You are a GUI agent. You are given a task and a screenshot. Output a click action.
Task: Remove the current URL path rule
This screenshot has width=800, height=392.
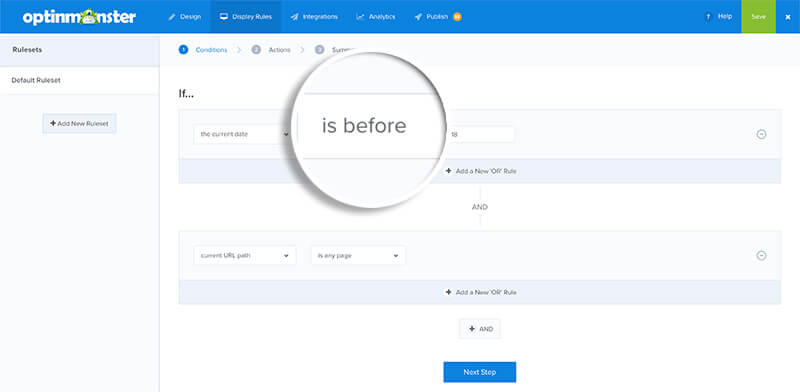(x=761, y=256)
